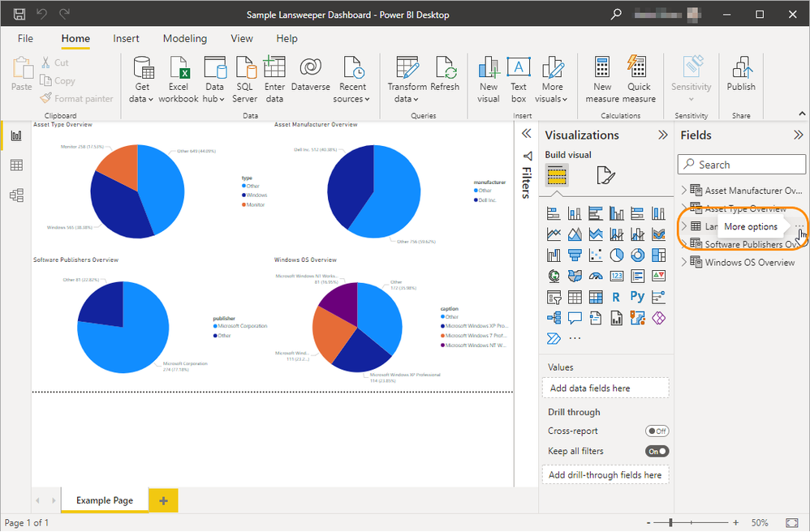Collapse the Visualizations pane
The width and height of the screenshot is (810, 532).
click(662, 135)
